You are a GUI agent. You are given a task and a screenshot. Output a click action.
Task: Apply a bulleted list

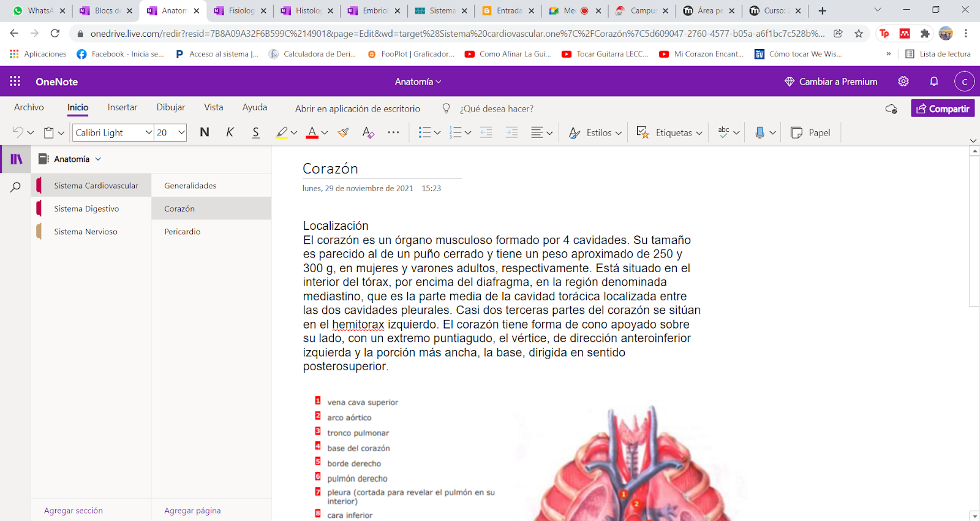click(x=424, y=132)
